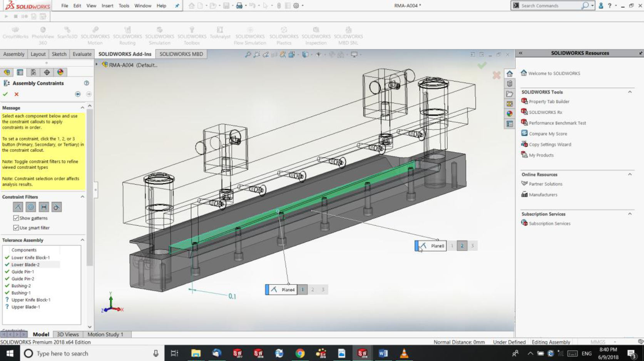Accept constraints with the green checkmark
This screenshot has height=361, width=644.
pyautogui.click(x=6, y=94)
